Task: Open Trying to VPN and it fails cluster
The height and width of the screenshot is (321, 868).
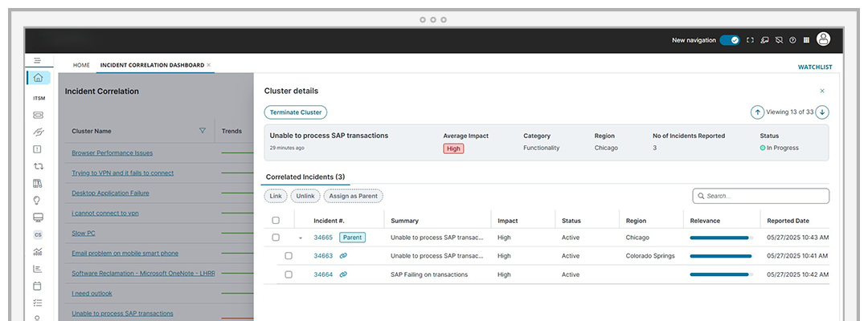Action: pos(123,173)
